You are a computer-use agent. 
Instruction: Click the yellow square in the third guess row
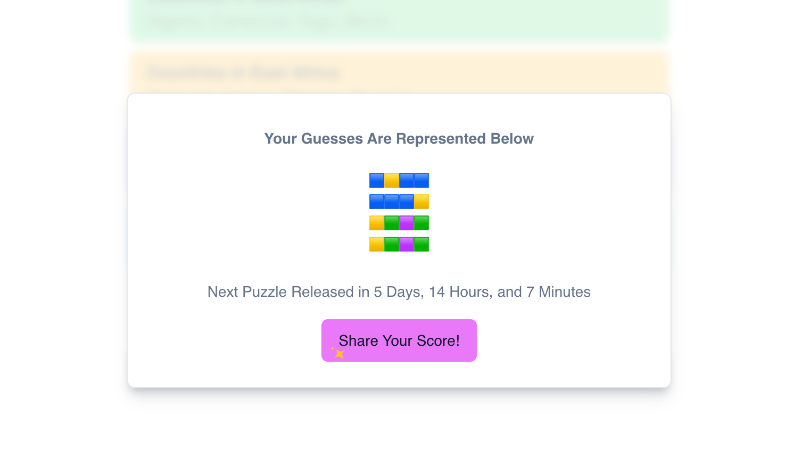376,223
